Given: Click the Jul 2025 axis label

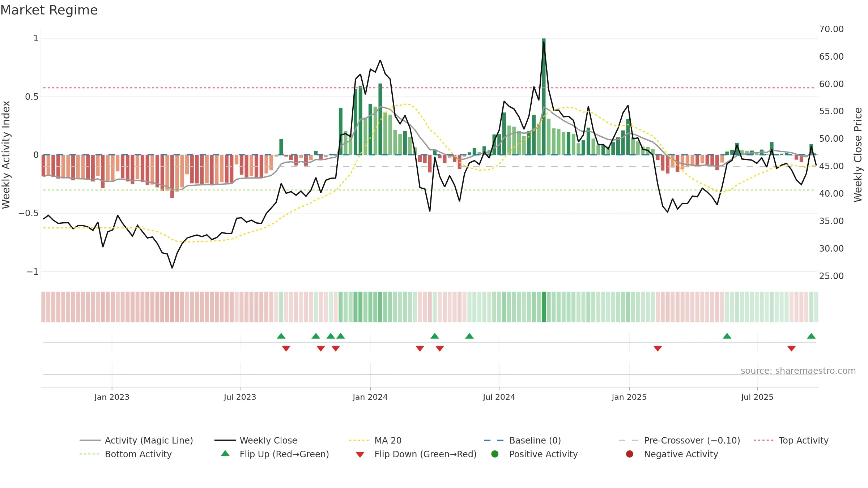Looking at the screenshot, I should 757,397.
